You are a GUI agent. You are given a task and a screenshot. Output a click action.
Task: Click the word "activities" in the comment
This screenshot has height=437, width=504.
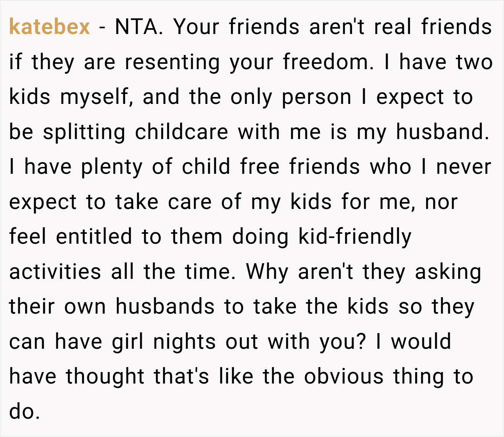[x=55, y=271]
